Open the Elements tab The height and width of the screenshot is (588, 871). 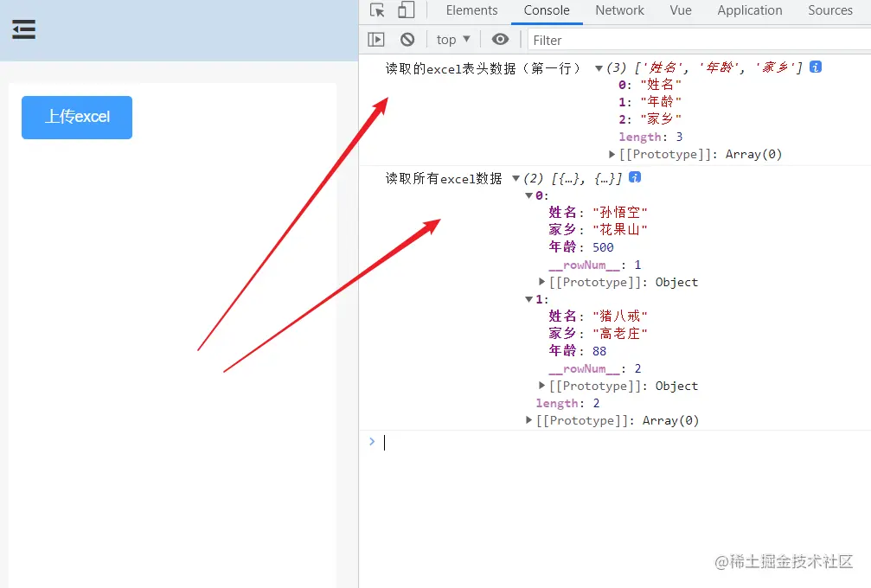[x=471, y=10]
